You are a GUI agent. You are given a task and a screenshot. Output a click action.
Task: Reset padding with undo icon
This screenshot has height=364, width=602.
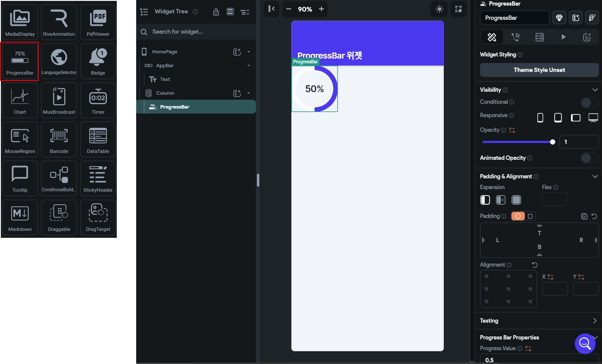[594, 216]
